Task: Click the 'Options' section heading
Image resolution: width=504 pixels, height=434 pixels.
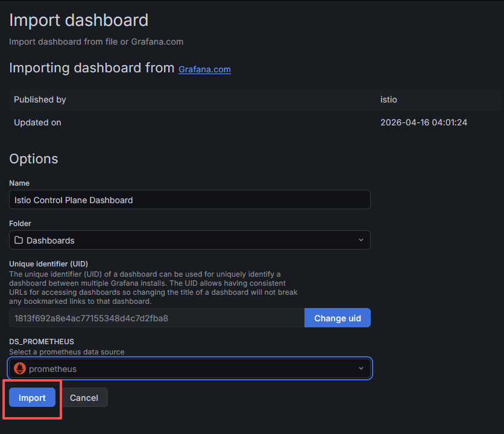Action: pos(34,159)
